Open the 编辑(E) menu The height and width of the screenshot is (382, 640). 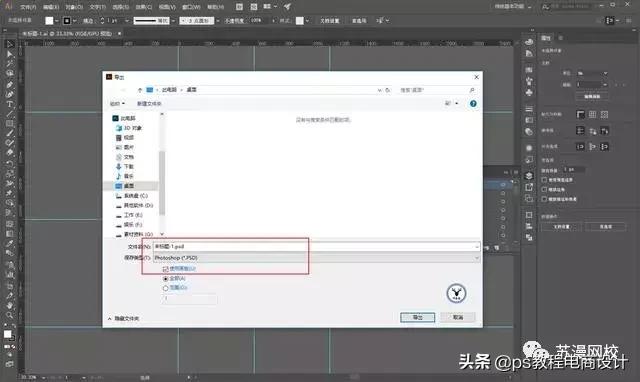(x=51, y=7)
